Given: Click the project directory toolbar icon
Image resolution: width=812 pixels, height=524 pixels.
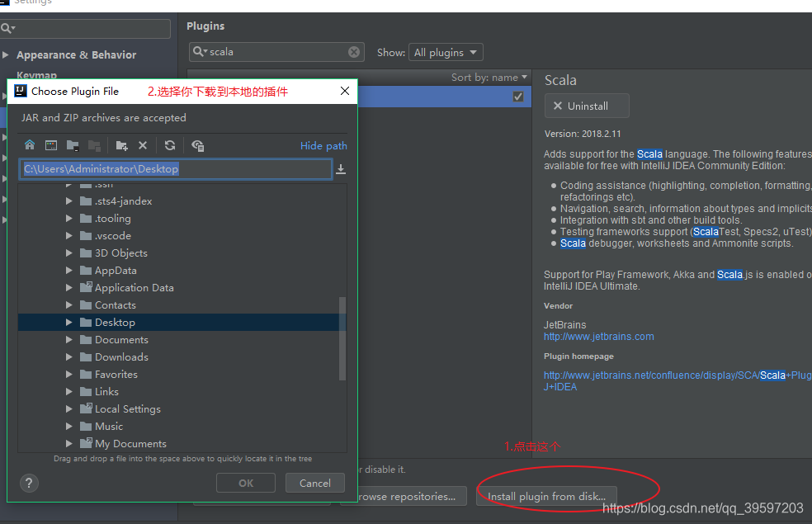Looking at the screenshot, I should 73,145.
